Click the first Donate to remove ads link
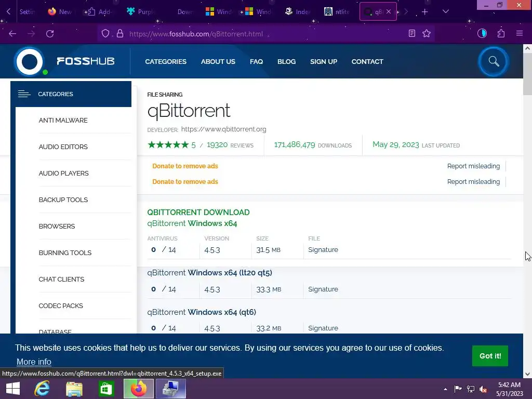532x399 pixels. tap(185, 166)
